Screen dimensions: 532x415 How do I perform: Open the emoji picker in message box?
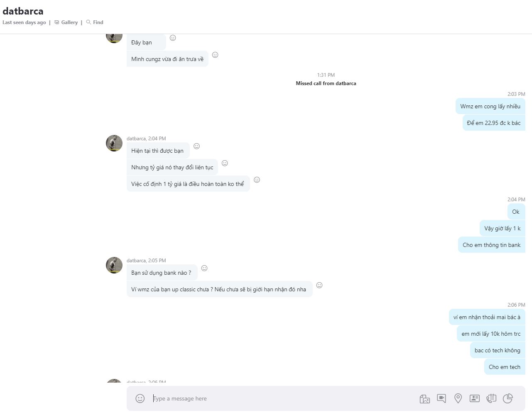(140, 398)
